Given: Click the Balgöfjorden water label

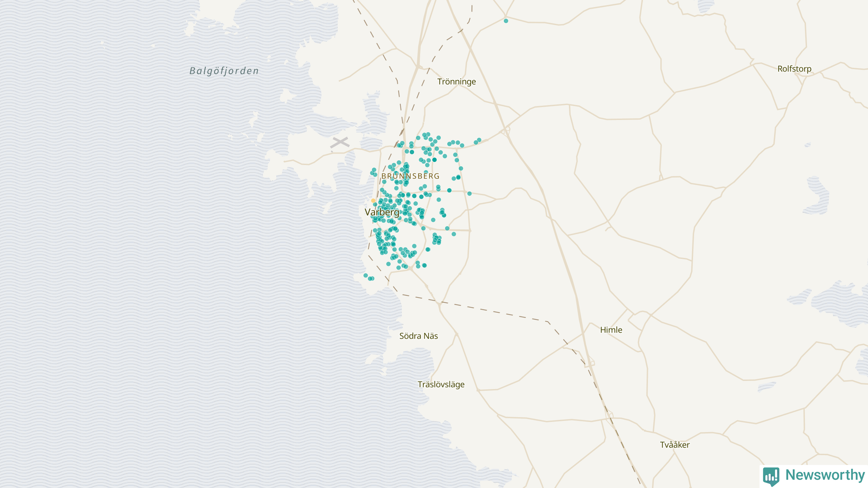Looking at the screenshot, I should pyautogui.click(x=224, y=71).
